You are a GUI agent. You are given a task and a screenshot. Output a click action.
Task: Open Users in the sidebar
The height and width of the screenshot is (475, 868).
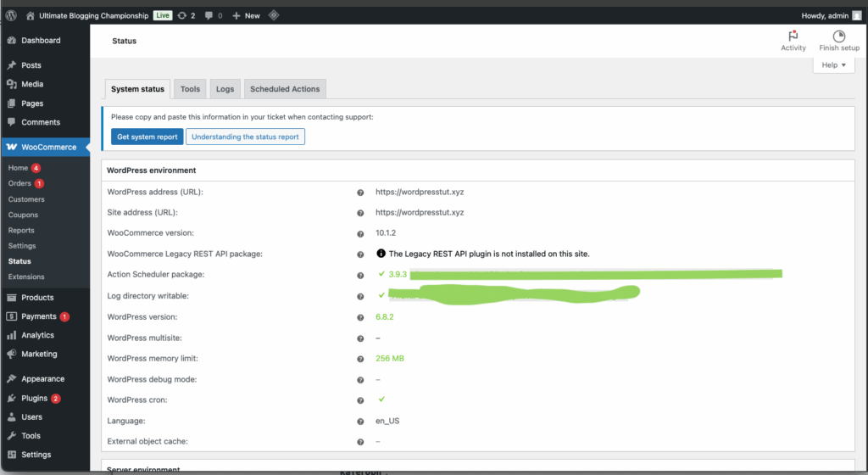coord(46,417)
